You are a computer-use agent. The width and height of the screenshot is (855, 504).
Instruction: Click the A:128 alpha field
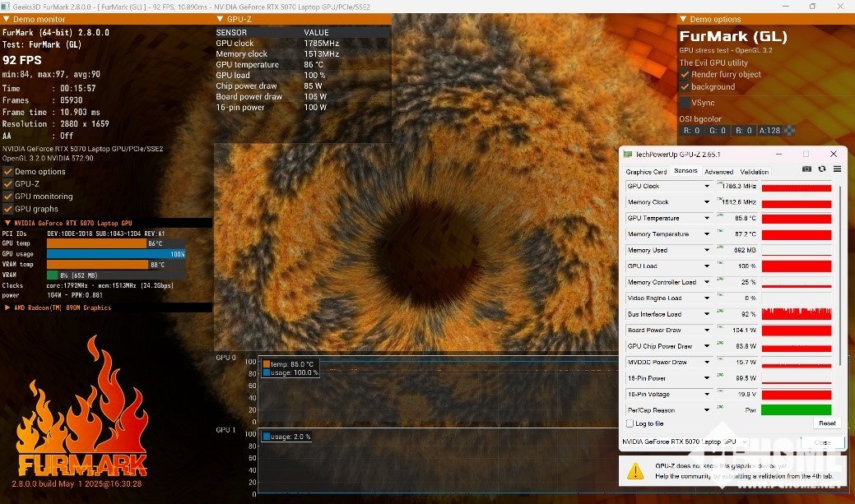[x=769, y=131]
